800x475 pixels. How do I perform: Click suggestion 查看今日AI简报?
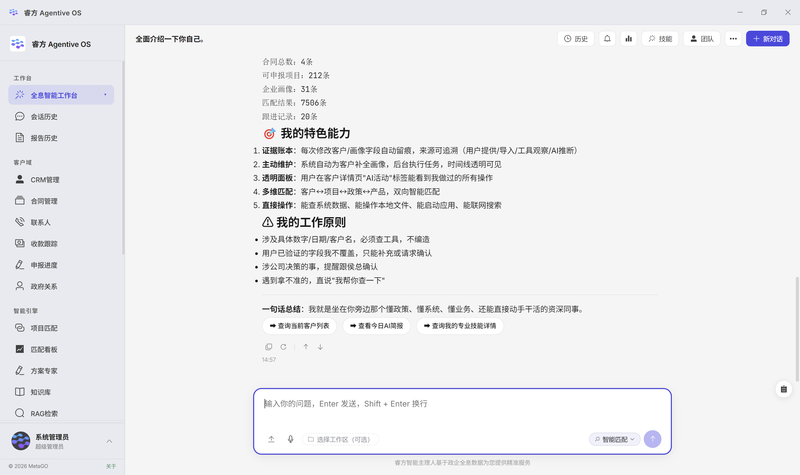click(377, 326)
